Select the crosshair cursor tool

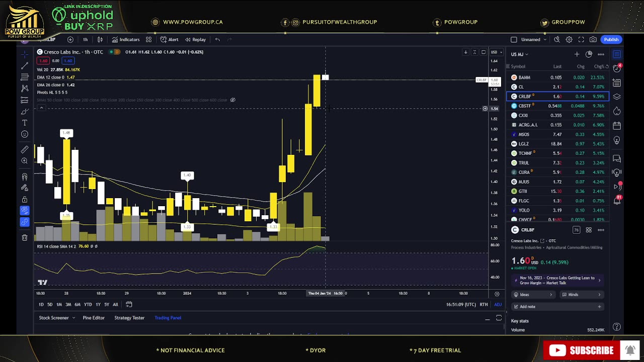(24, 54)
